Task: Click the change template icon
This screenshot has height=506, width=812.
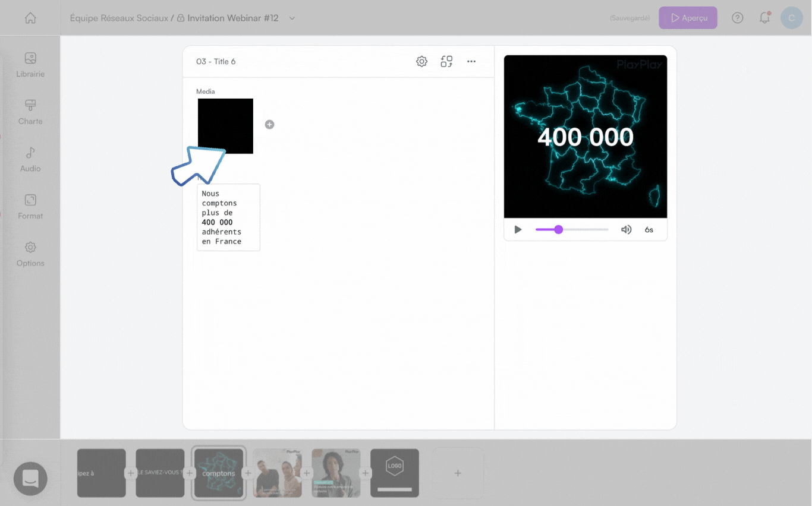Action: point(446,61)
